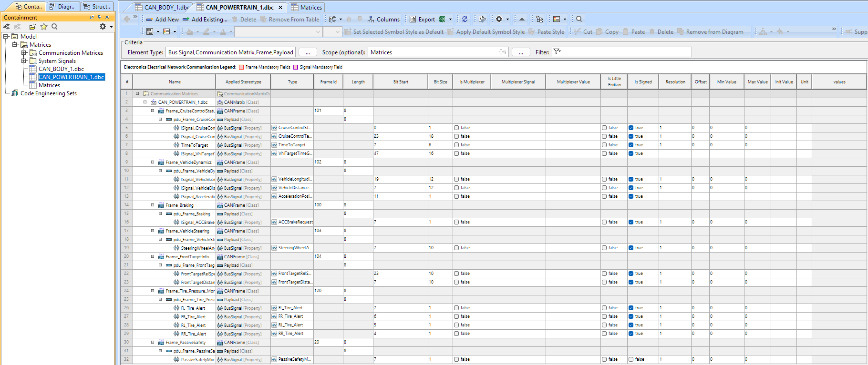Click the refresh table icon in toolbar
Viewport: 868px width, 365px height.
[x=465, y=19]
